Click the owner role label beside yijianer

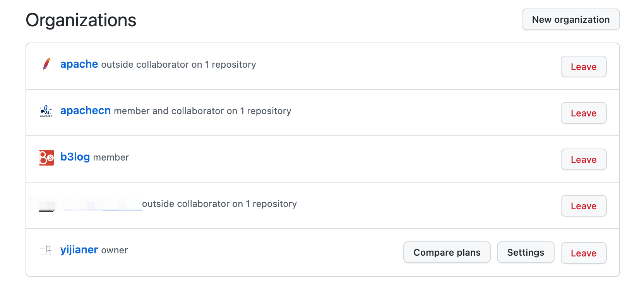[114, 250]
